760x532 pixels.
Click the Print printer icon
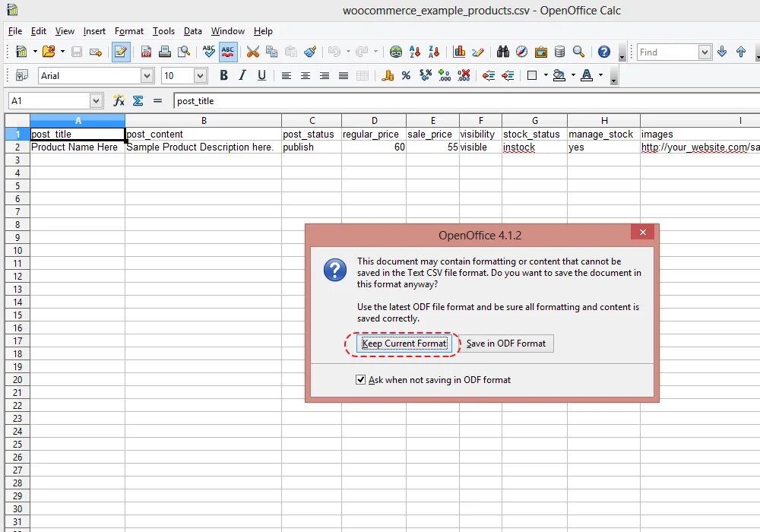click(165, 52)
